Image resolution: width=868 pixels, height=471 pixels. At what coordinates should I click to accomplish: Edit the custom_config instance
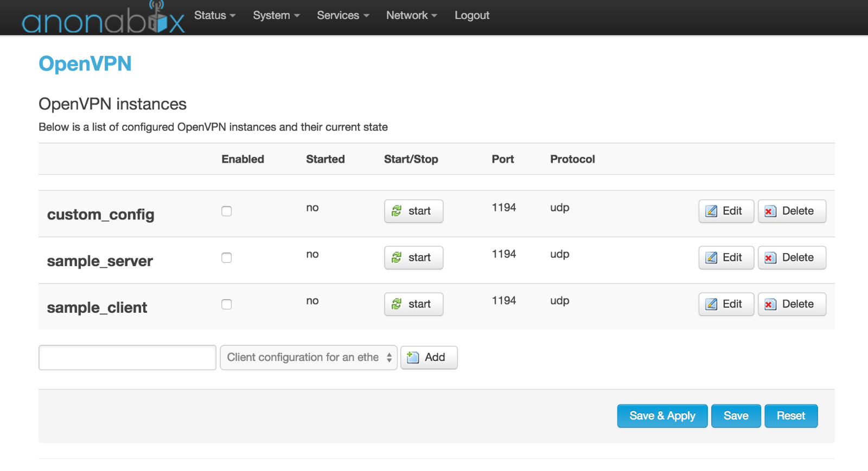[726, 211]
